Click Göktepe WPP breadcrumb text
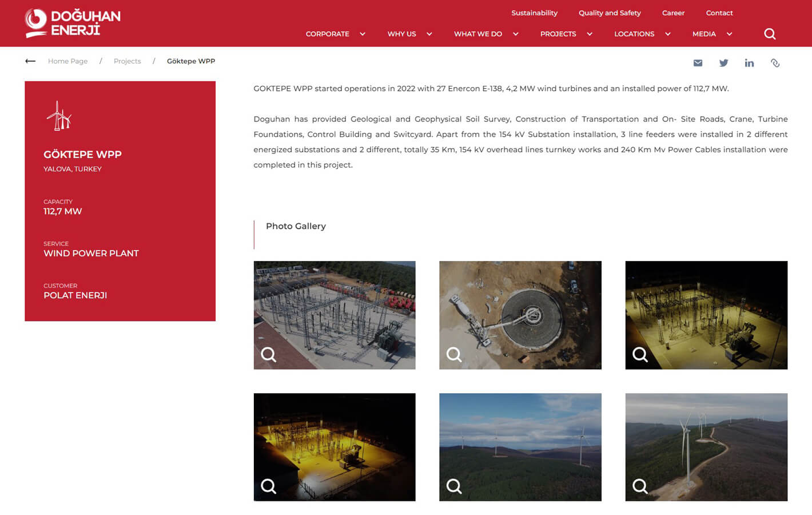The height and width of the screenshot is (515, 812). (x=191, y=61)
